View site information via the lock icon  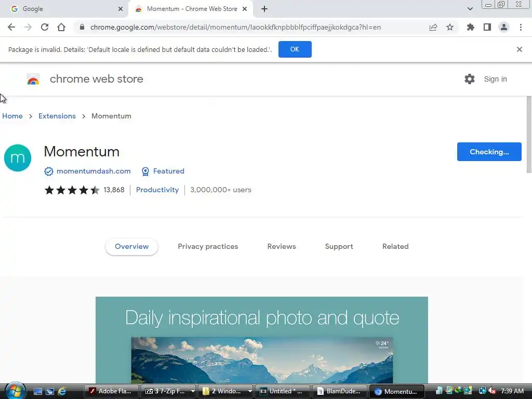[x=82, y=27]
